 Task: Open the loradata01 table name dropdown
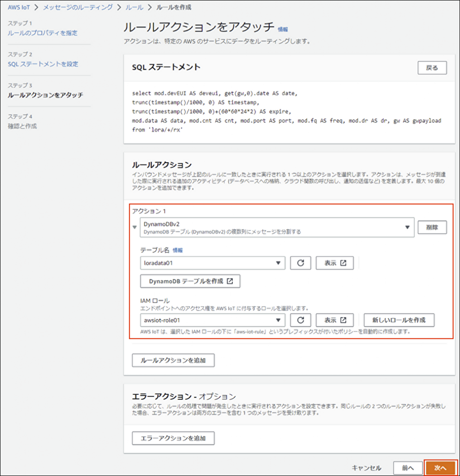pyautogui.click(x=212, y=263)
